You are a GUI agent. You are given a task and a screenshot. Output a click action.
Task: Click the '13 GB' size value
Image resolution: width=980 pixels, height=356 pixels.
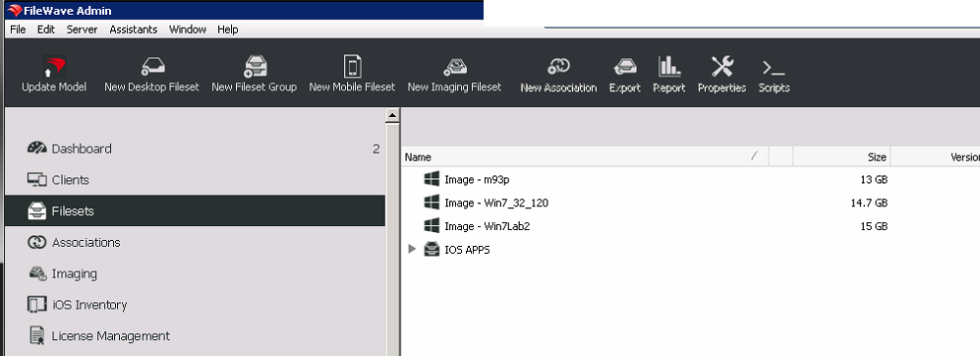[x=874, y=180]
